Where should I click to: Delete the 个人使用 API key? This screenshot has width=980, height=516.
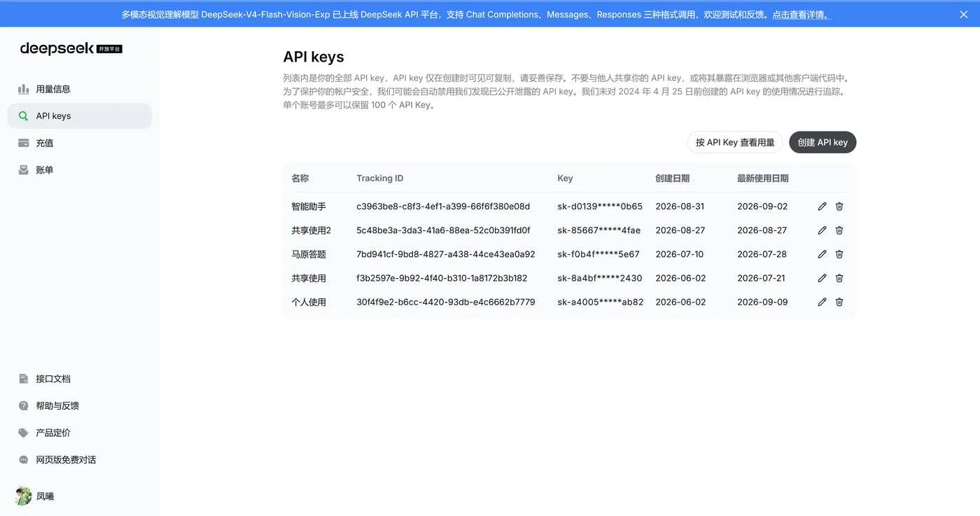click(x=839, y=302)
